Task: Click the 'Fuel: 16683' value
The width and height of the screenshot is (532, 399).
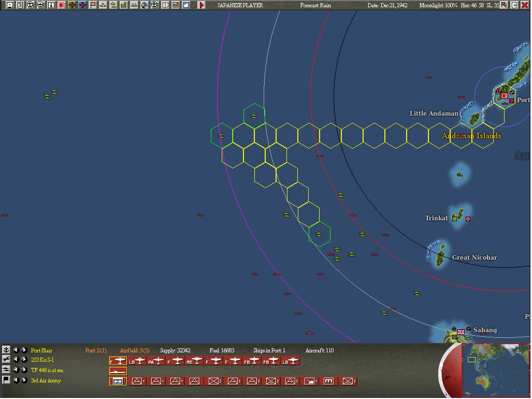Action: point(222,350)
